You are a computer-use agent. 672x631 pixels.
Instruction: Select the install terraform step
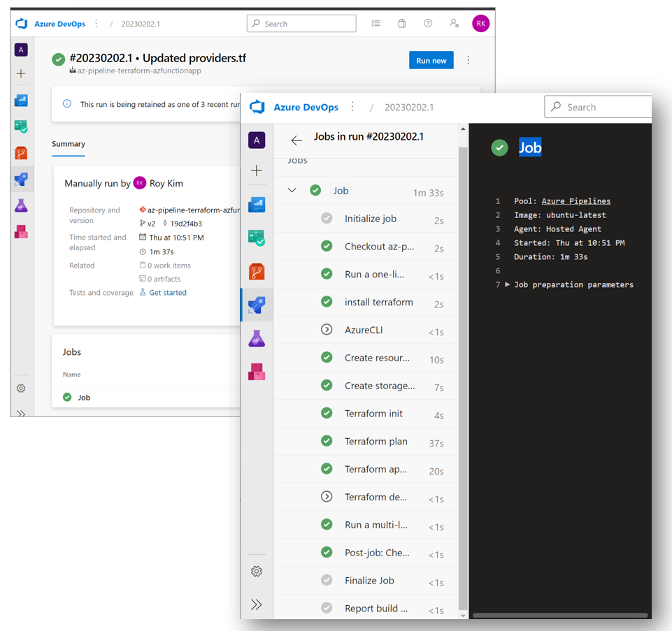378,302
